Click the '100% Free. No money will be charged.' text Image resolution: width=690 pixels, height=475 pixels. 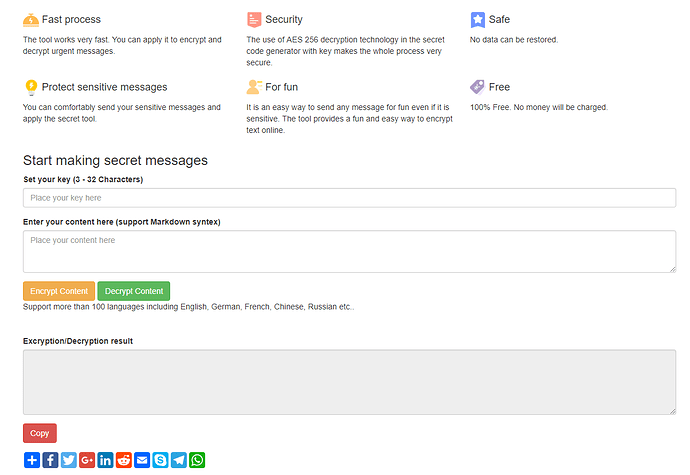[539, 107]
